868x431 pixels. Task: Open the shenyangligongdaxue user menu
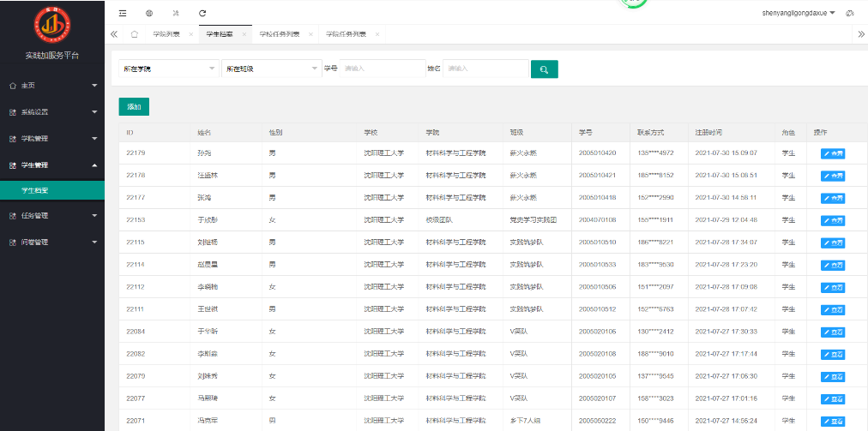click(799, 13)
